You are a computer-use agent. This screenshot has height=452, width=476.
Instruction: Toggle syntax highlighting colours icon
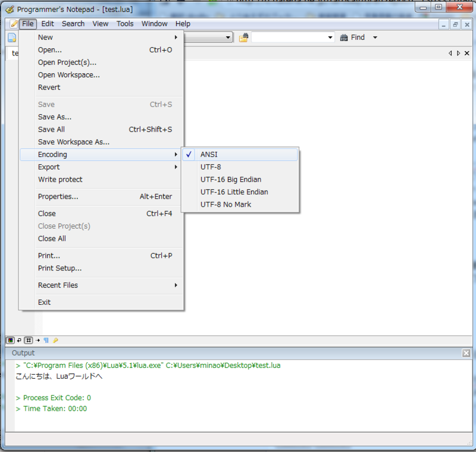(x=10, y=340)
